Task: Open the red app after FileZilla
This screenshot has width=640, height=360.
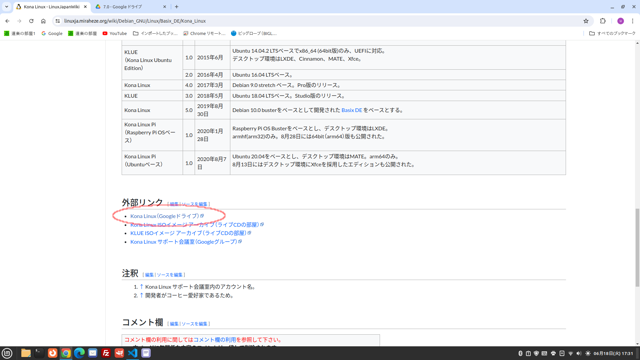Action: [x=119, y=353]
